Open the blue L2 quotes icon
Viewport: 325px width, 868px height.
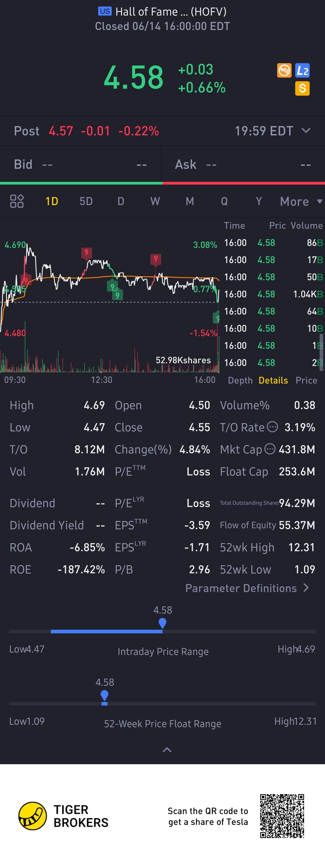[302, 70]
